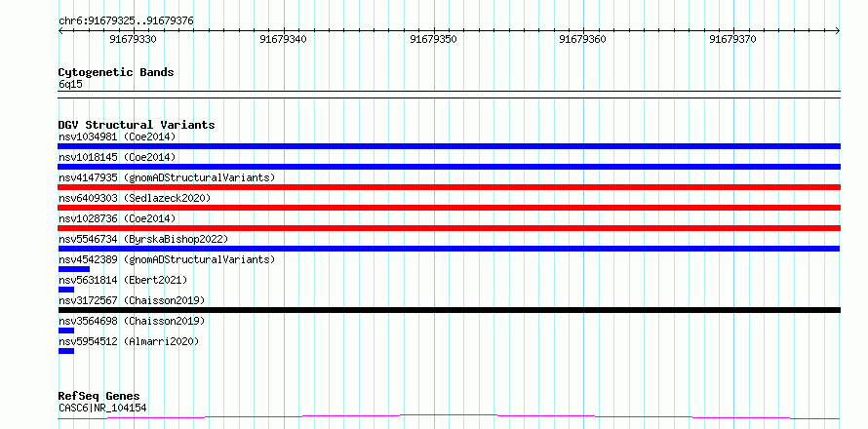This screenshot has width=868, height=429.
Task: Click the 91679370 ruler position
Action: tap(733, 39)
